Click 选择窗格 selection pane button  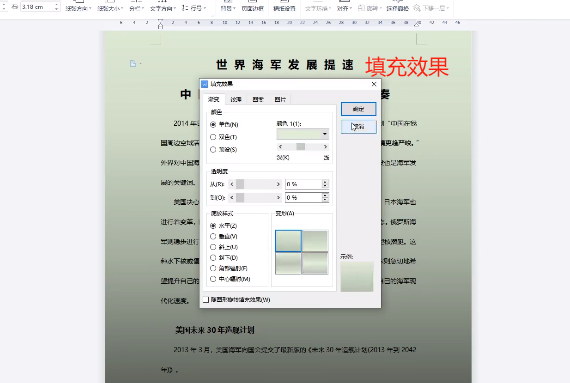(x=397, y=8)
